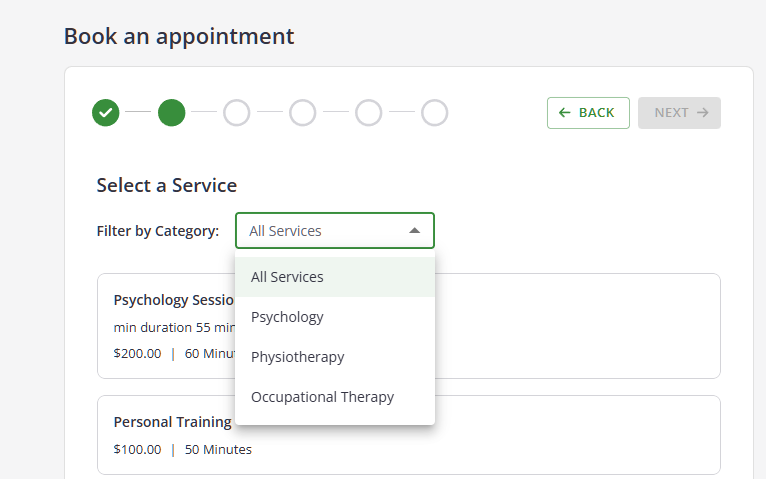Click the disabled Next button
The image size is (766, 479).
679,113
